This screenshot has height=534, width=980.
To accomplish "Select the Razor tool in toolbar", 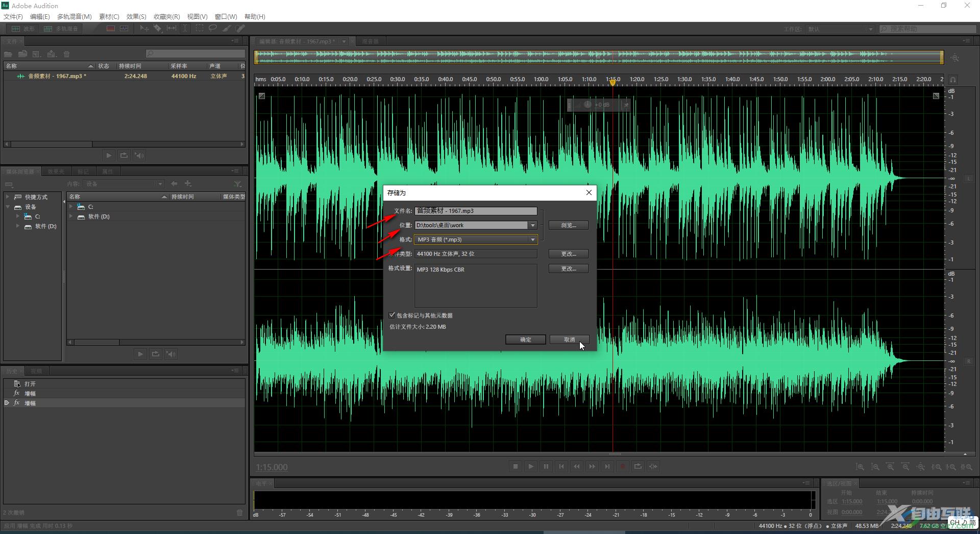I will point(158,29).
